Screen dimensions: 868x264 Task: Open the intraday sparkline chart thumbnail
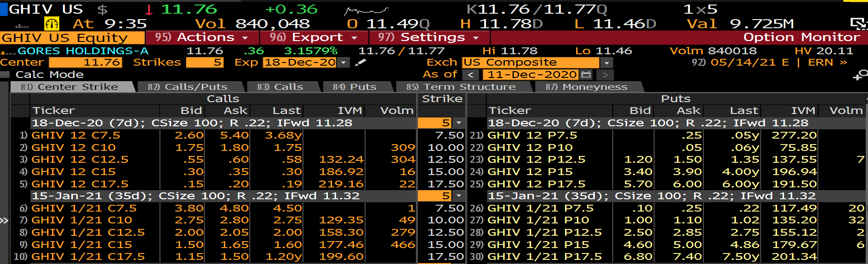366,10
